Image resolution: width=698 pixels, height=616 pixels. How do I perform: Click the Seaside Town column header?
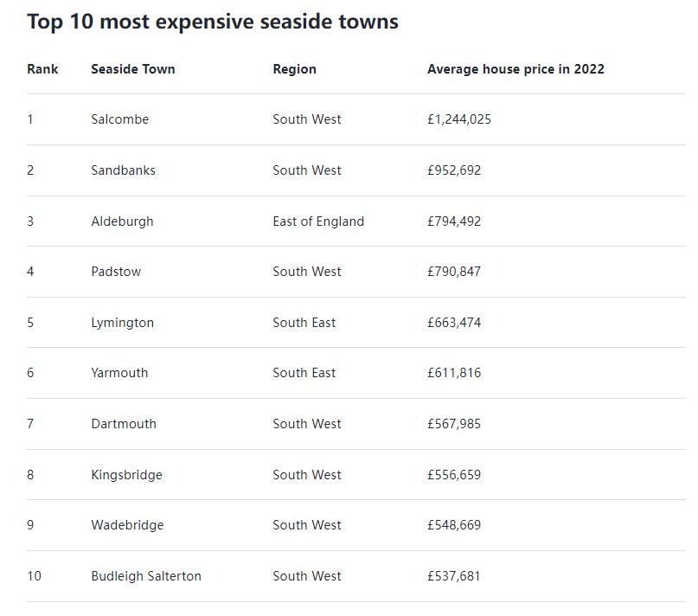(132, 69)
